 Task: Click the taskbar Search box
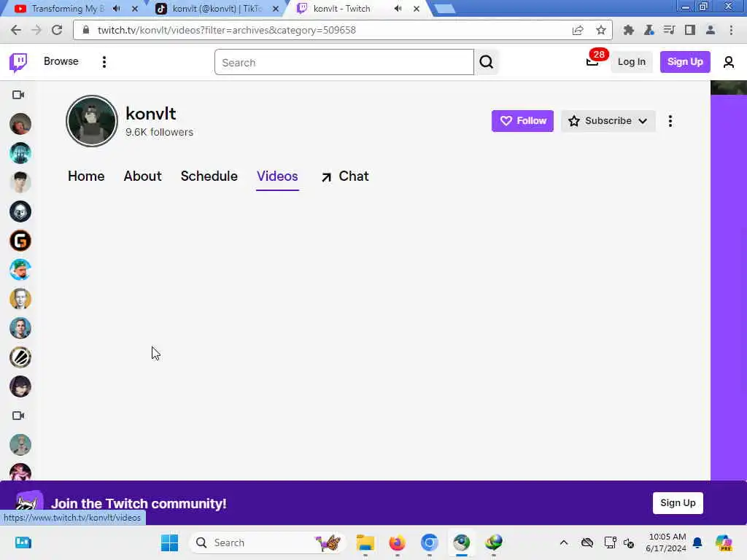click(x=267, y=542)
